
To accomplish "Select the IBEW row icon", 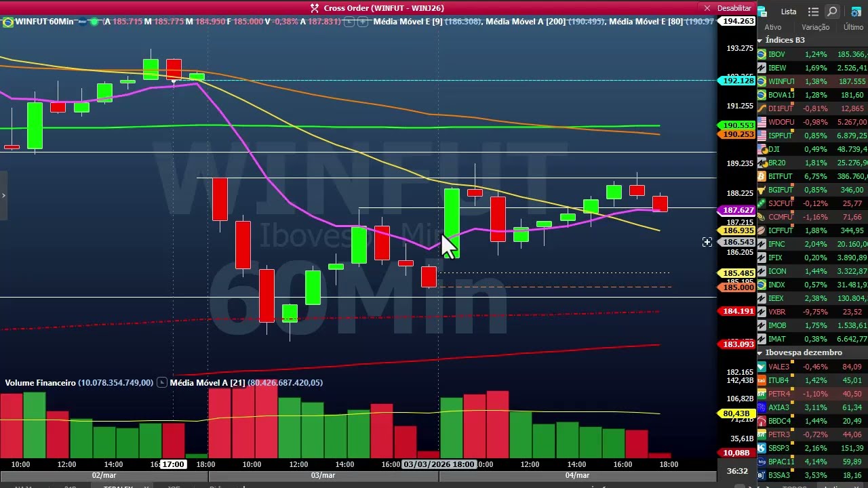I will coord(762,68).
